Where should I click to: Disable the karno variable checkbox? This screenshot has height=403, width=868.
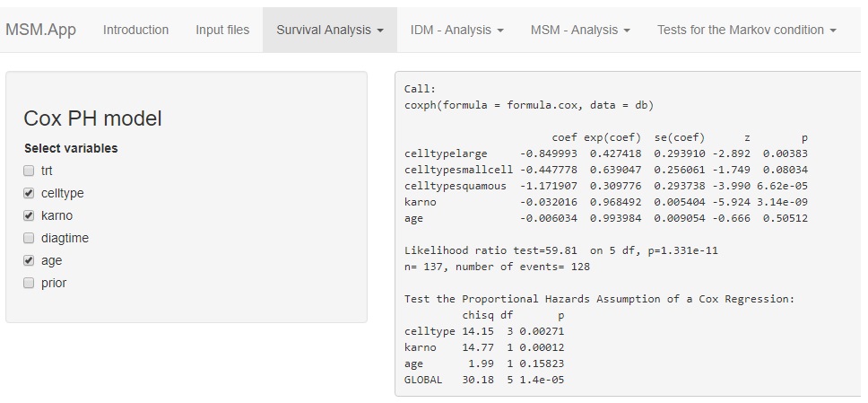(29, 215)
